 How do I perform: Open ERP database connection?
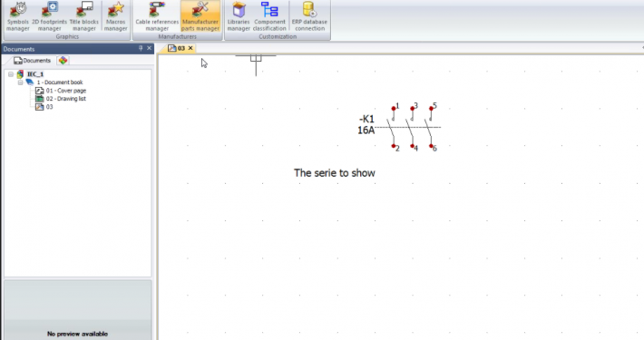[x=309, y=16]
